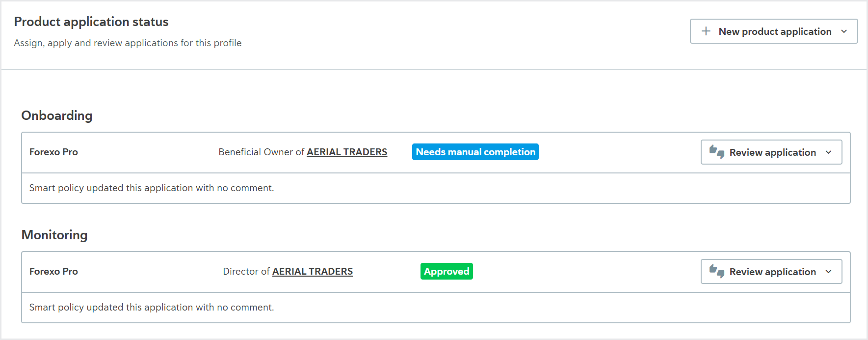Click Monitoring smart policy comment text
The width and height of the screenshot is (868, 340).
click(152, 307)
